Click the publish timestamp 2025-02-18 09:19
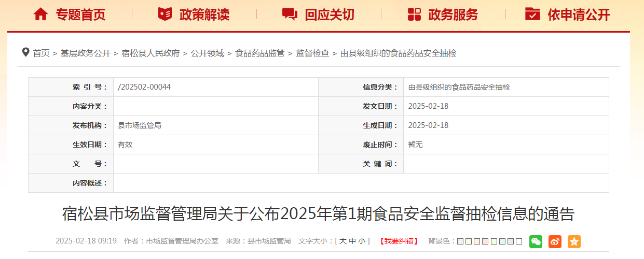Image resolution: width=644 pixels, height=259 pixels. (x=86, y=241)
